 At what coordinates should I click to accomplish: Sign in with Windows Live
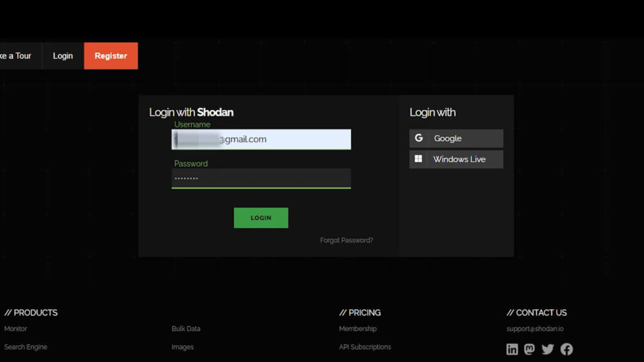[x=456, y=159]
